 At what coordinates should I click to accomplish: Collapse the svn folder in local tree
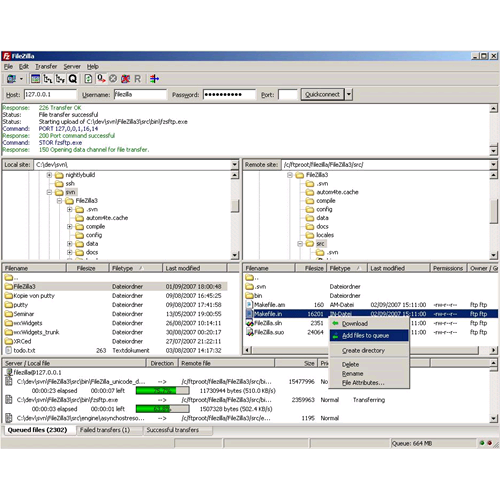pyautogui.click(x=49, y=192)
